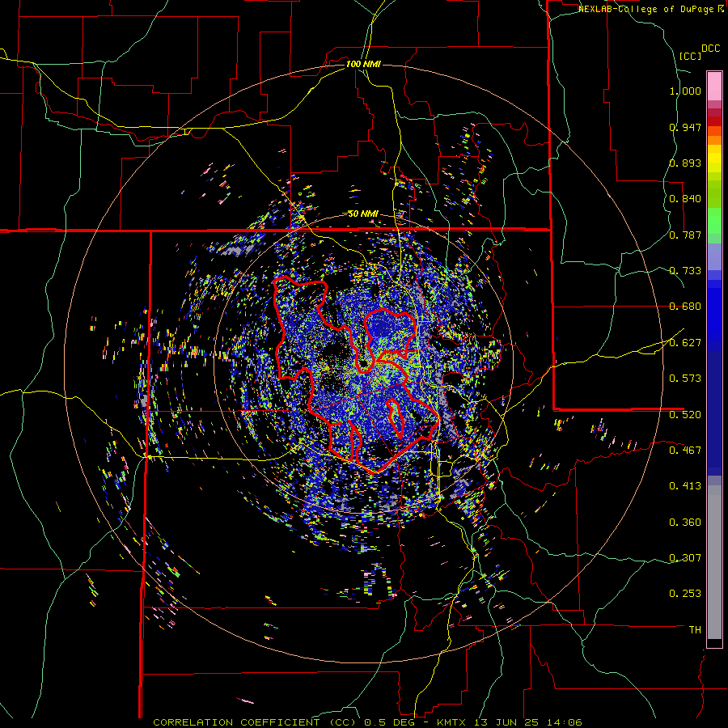
Task: Pick the pink band atop the color scale
Action: [714, 86]
